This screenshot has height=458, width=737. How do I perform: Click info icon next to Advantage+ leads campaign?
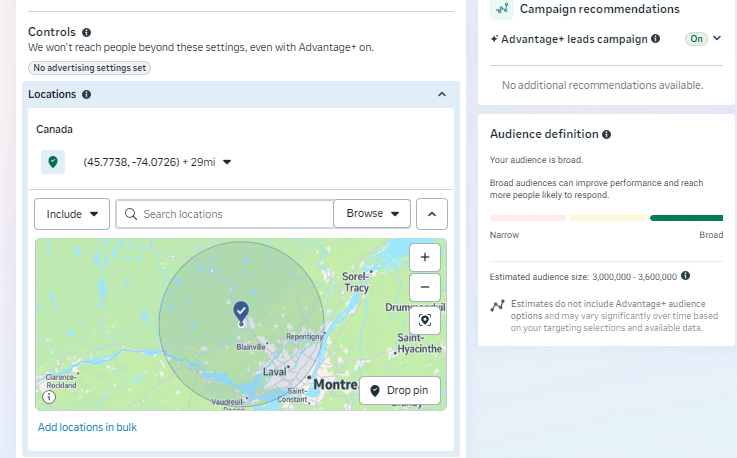pyautogui.click(x=656, y=39)
